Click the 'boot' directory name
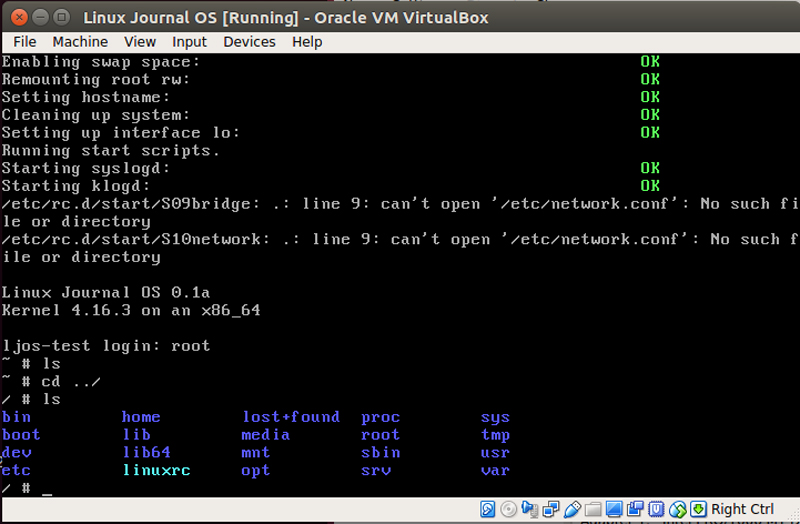 pos(21,435)
